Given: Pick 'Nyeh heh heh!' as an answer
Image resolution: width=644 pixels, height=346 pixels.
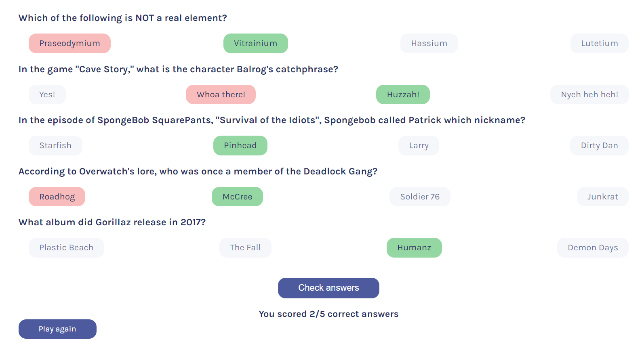Looking at the screenshot, I should (589, 94).
